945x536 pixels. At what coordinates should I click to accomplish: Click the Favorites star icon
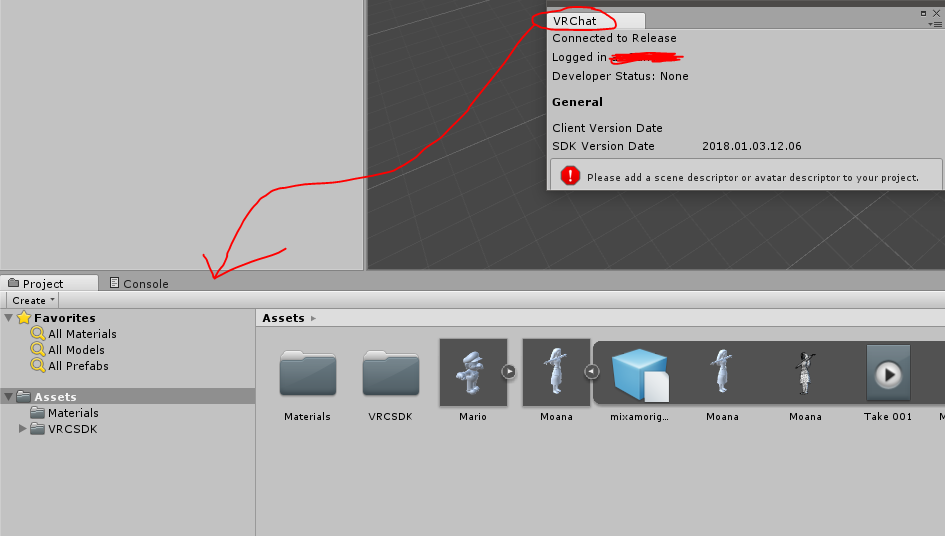tap(24, 317)
